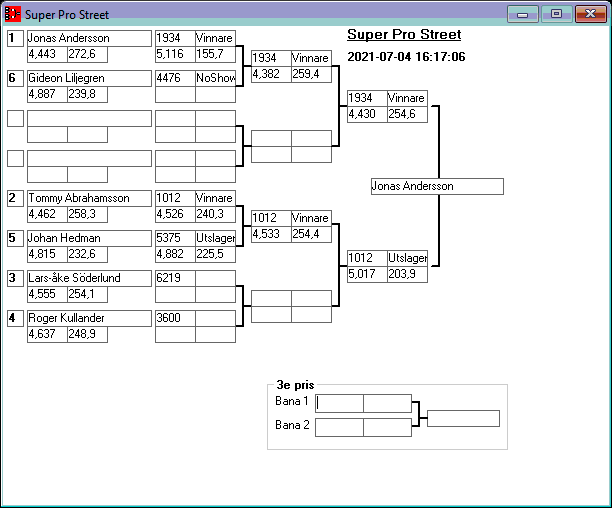Select start number field 4476
Screen dimensions: 612x508
pyautogui.click(x=175, y=78)
